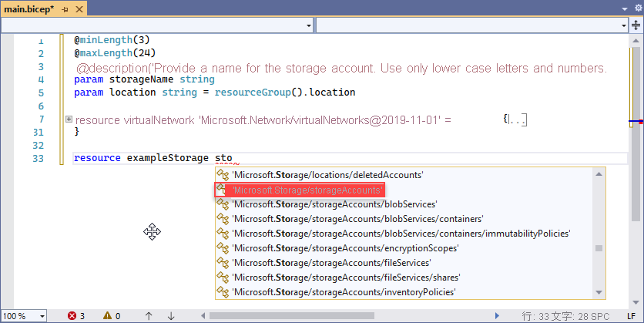Click the completion list scroll down arrow
Screen dimensions: 644x323
pyautogui.click(x=599, y=293)
